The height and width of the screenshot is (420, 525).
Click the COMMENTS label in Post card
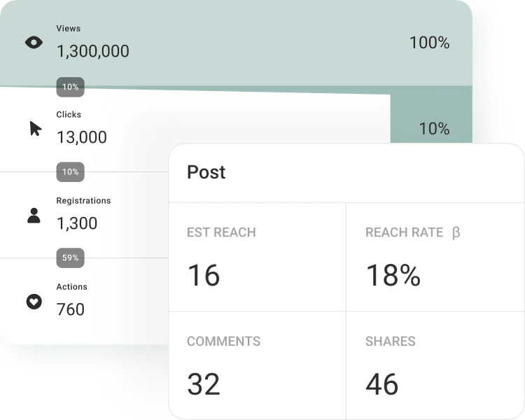click(x=223, y=342)
